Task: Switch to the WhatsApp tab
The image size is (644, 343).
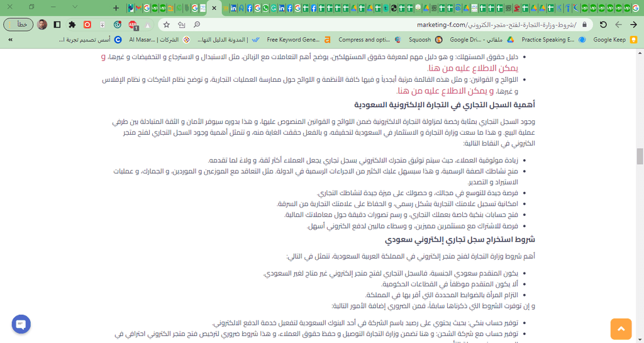Action: [x=265, y=8]
